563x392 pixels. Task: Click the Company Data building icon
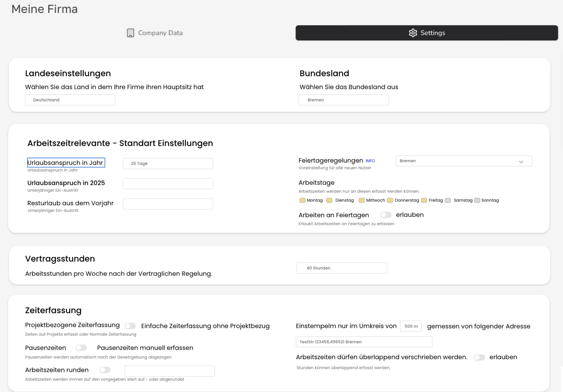click(131, 33)
